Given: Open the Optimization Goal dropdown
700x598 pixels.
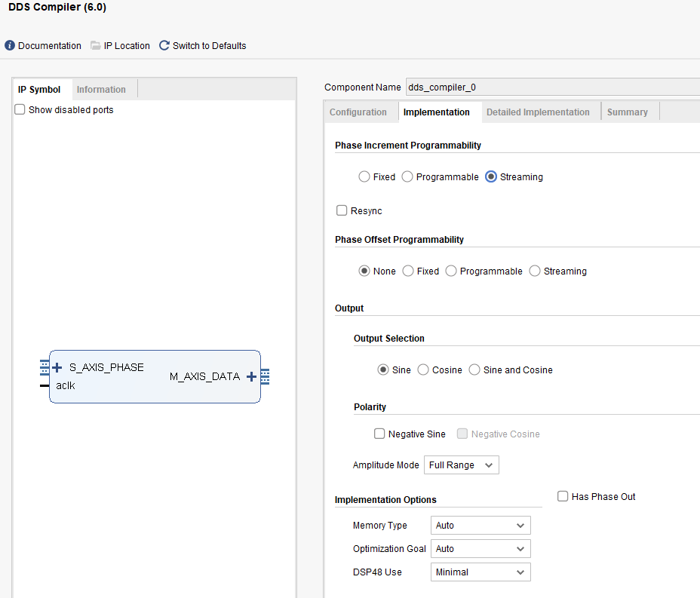Looking at the screenshot, I should (x=480, y=549).
